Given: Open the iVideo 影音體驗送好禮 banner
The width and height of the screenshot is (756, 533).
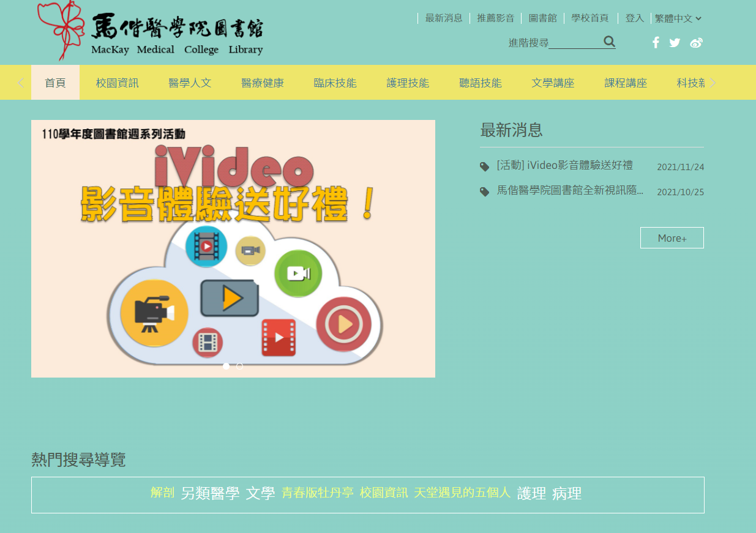Looking at the screenshot, I should point(233,248).
